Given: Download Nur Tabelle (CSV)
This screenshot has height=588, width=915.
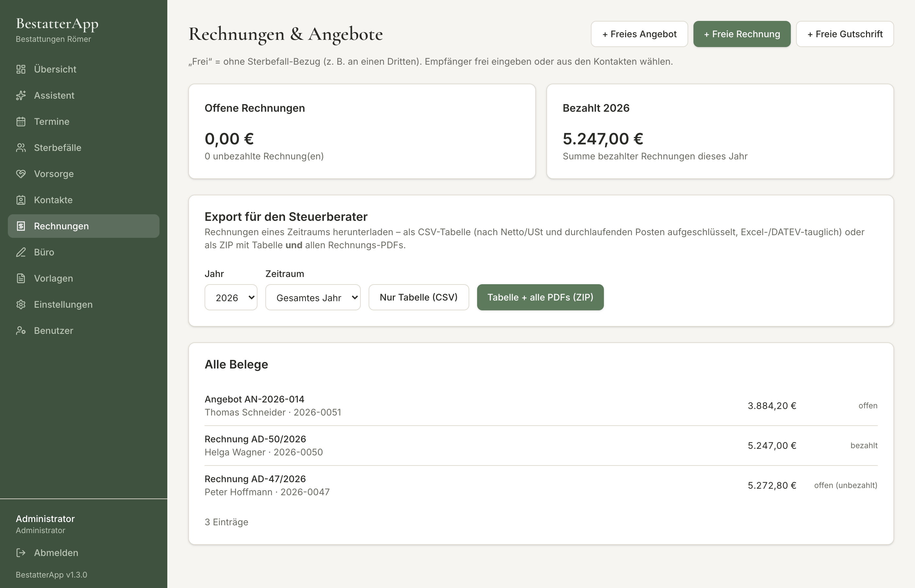Looking at the screenshot, I should click(419, 298).
